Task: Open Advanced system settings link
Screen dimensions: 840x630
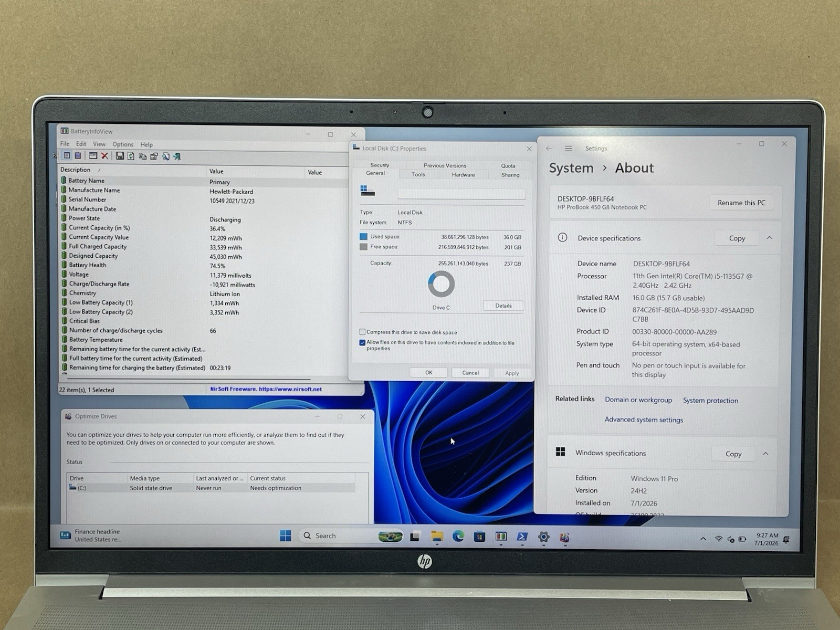Action: [644, 419]
